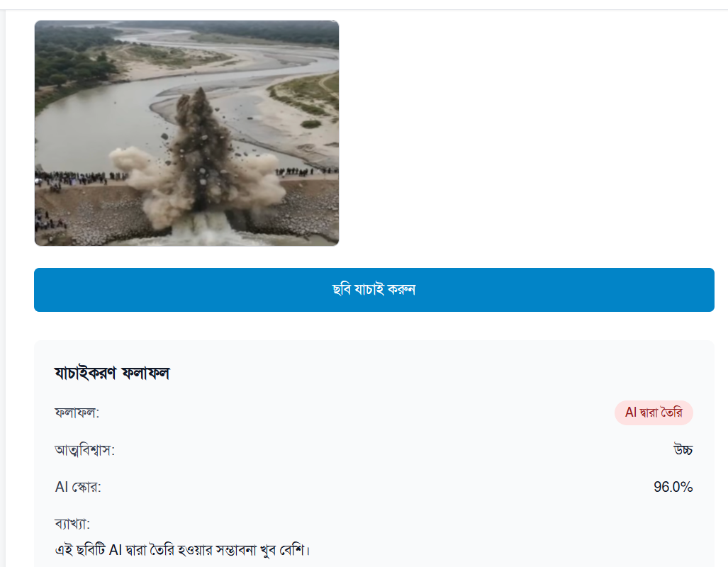Viewport: 728px width, 567px height.
Task: Select the 96.0% score value
Action: (673, 487)
